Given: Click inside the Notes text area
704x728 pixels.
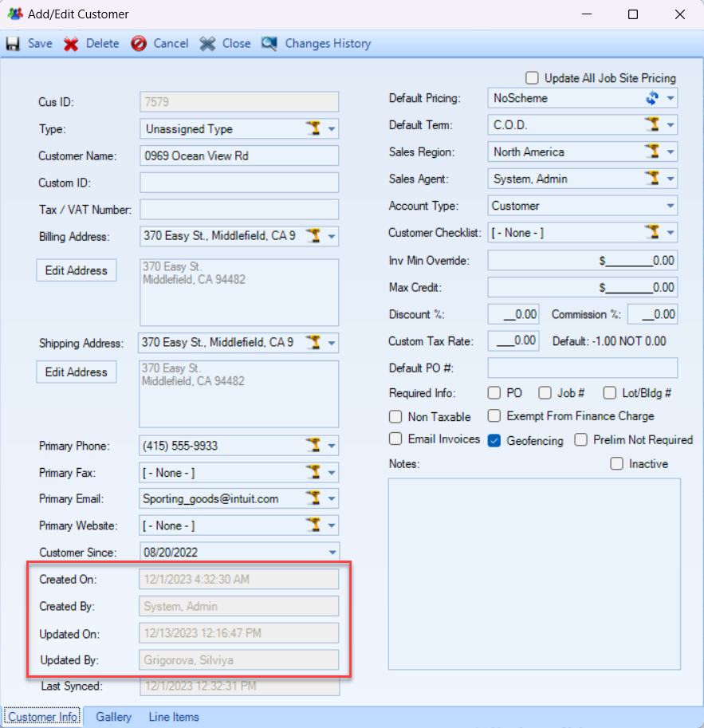Looking at the screenshot, I should (x=534, y=574).
